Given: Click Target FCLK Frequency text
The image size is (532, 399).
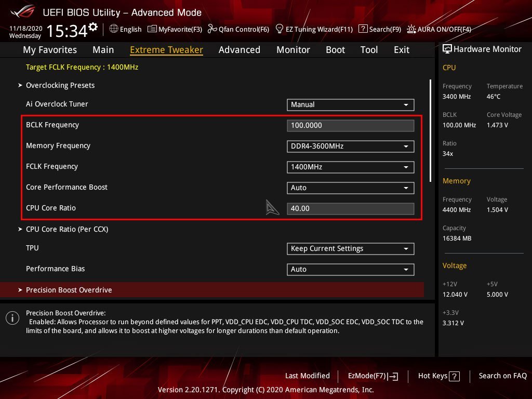Looking at the screenshot, I should coord(82,67).
